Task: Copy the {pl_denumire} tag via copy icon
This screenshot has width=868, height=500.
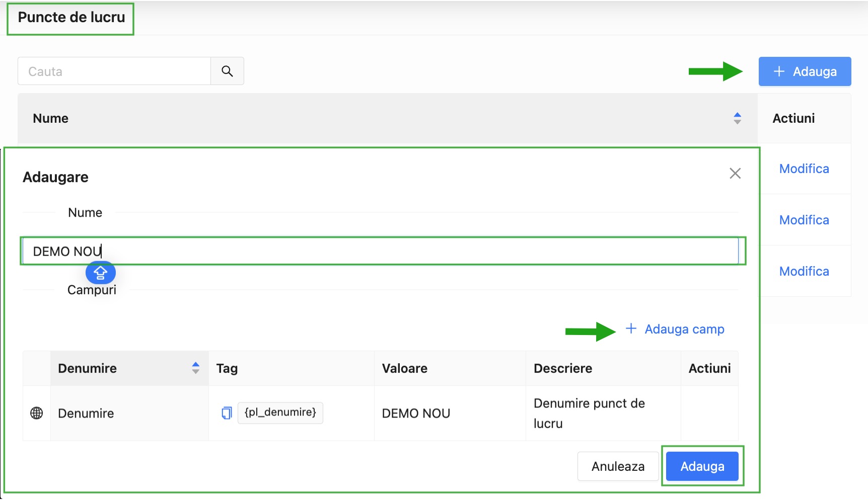Action: pos(227,413)
